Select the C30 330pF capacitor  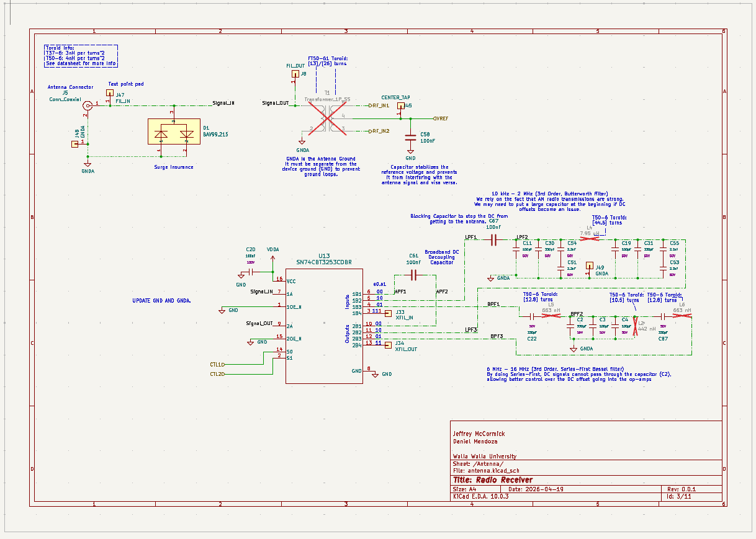click(x=538, y=249)
